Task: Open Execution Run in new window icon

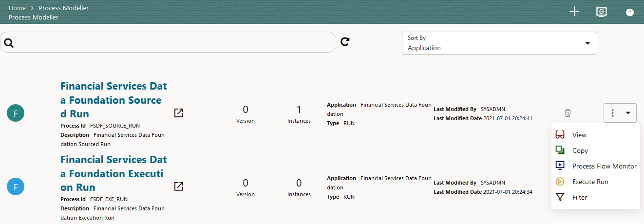Action: (x=179, y=187)
